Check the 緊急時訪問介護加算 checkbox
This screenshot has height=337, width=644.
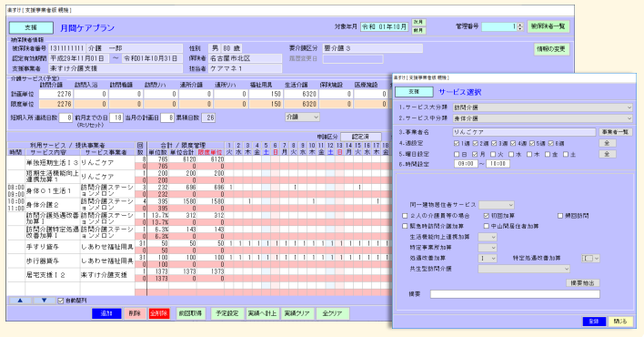tap(406, 226)
